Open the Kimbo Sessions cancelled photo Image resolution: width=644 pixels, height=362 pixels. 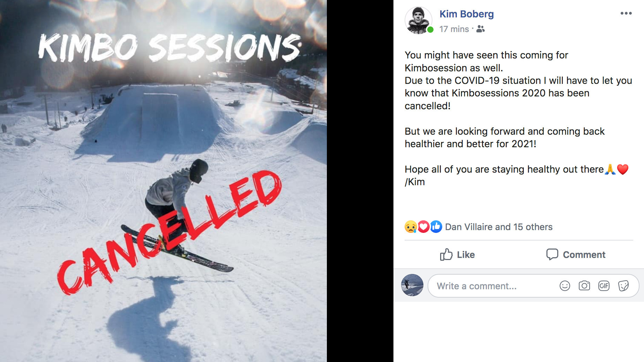[x=163, y=181]
